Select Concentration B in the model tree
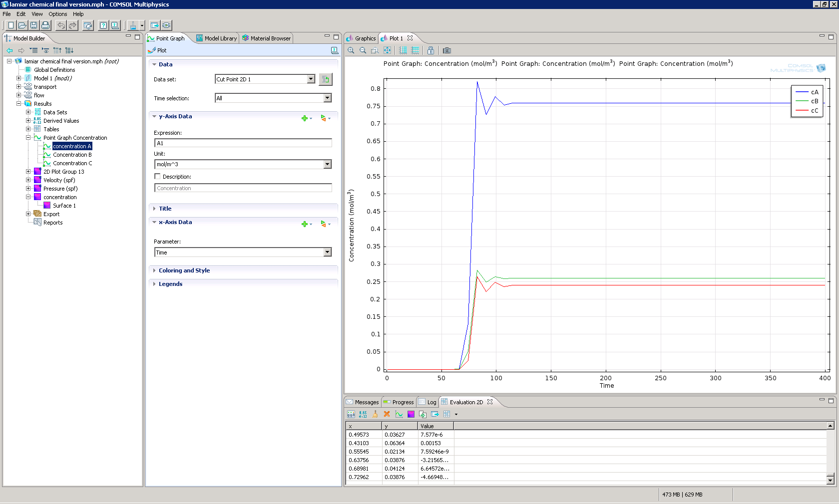Screen dimensions: 839x504 point(72,155)
